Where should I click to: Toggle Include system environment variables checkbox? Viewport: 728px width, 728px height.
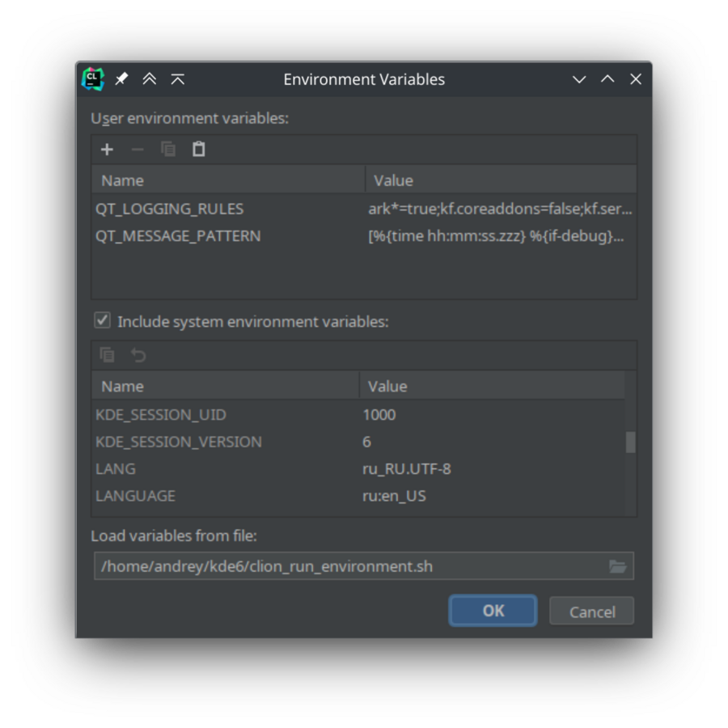click(103, 320)
